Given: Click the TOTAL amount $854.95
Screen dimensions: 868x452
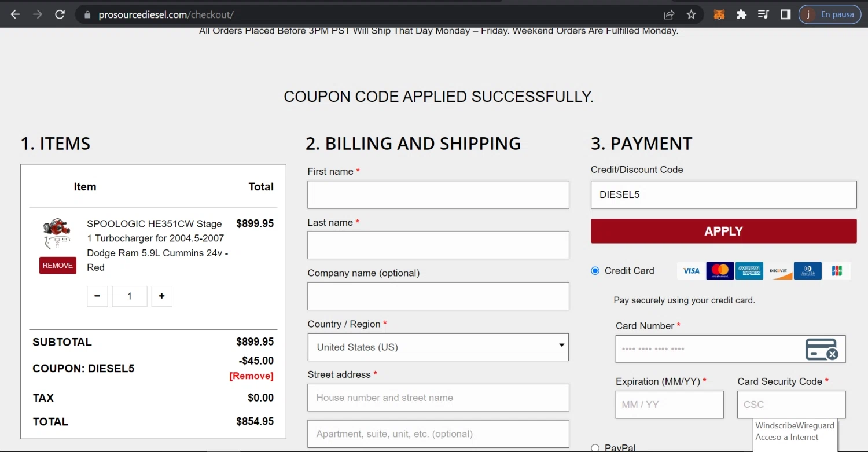Looking at the screenshot, I should coord(255,421).
